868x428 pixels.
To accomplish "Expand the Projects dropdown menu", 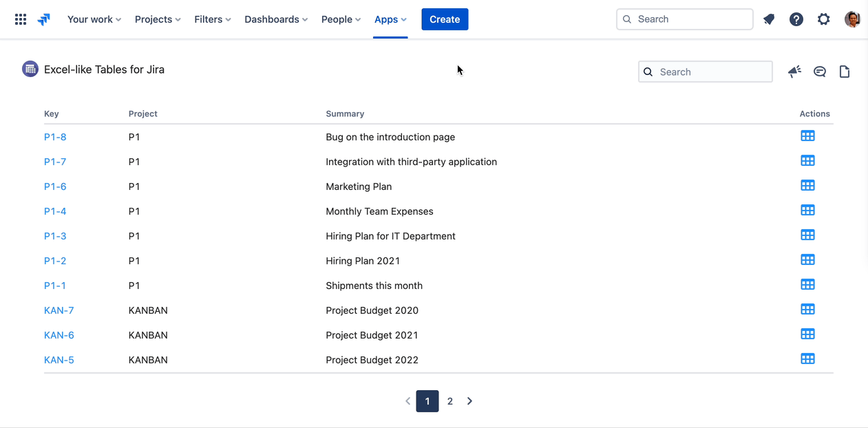I will [158, 19].
